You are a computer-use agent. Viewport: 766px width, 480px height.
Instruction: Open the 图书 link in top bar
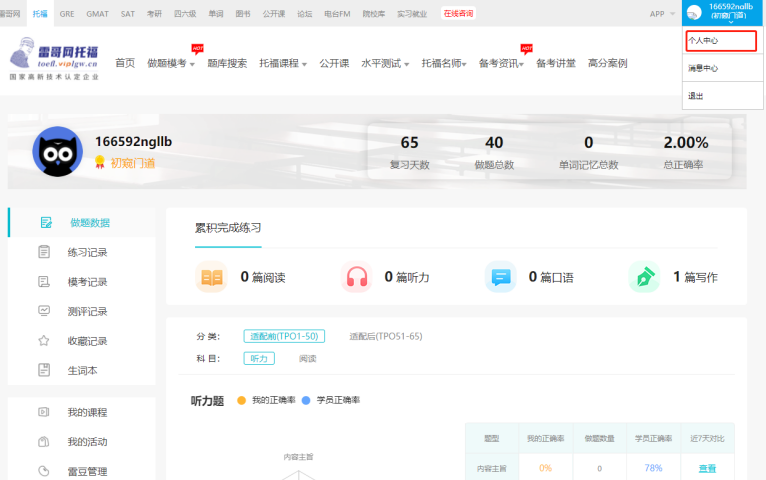(x=243, y=14)
